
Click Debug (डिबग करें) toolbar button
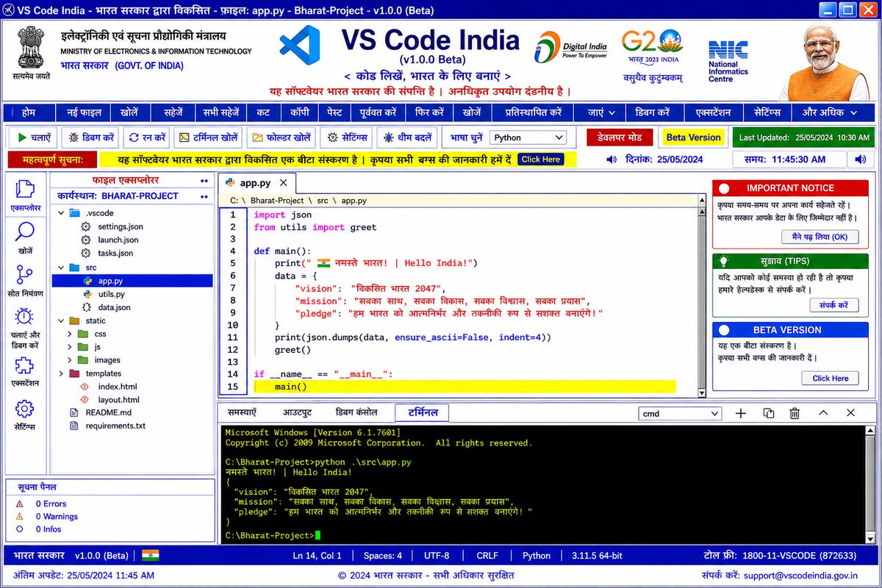(x=90, y=137)
